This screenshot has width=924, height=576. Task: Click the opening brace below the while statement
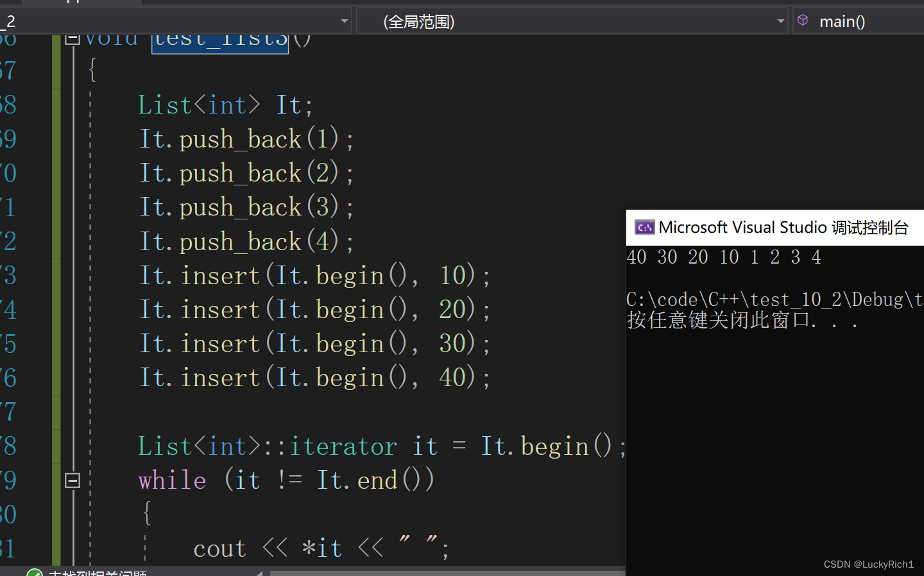[147, 513]
